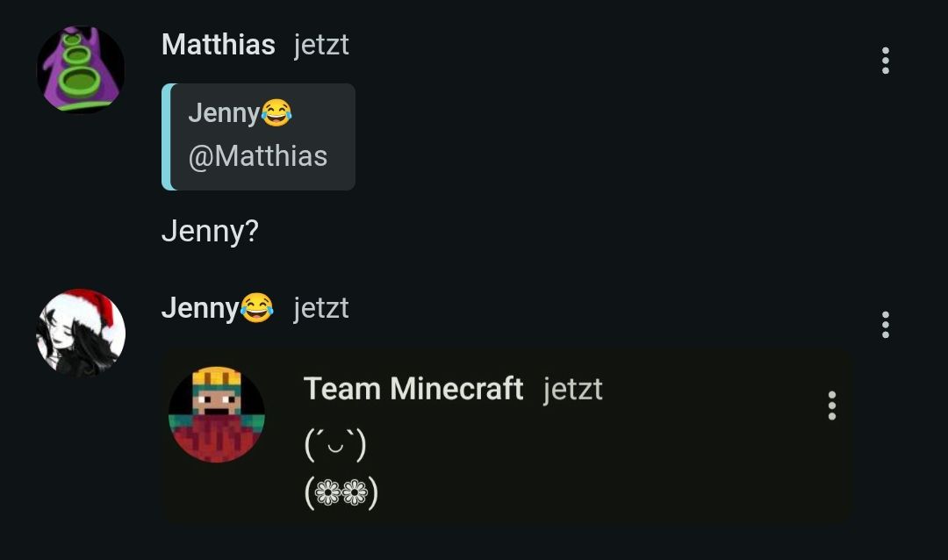Open the options menu on Jenny's message
948x560 pixels.
[x=885, y=325]
